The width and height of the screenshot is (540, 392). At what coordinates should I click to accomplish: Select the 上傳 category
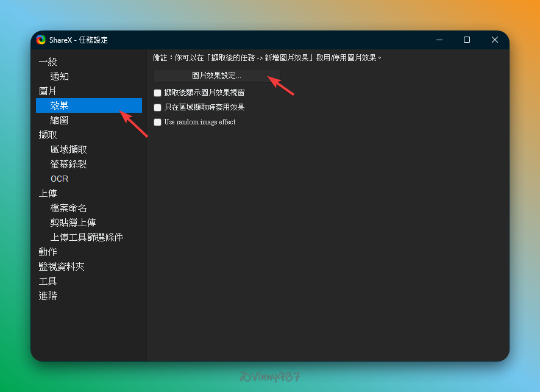[x=48, y=193]
